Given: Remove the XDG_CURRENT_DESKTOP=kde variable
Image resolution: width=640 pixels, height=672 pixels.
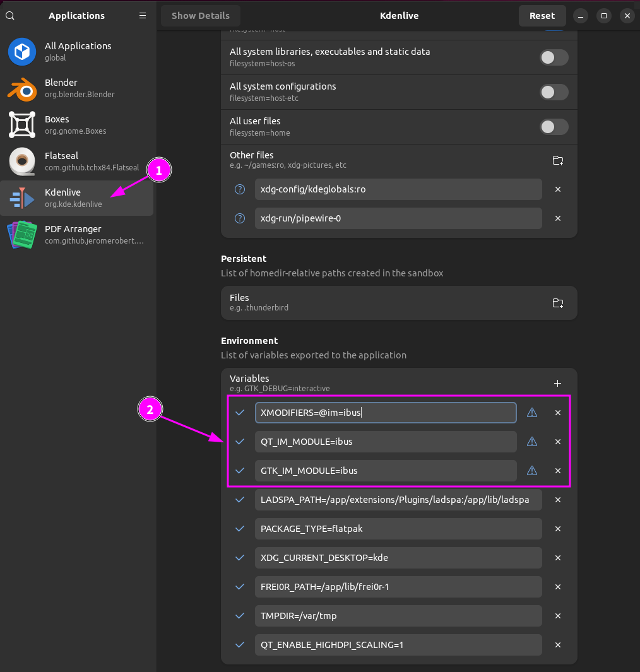Looking at the screenshot, I should 558,558.
